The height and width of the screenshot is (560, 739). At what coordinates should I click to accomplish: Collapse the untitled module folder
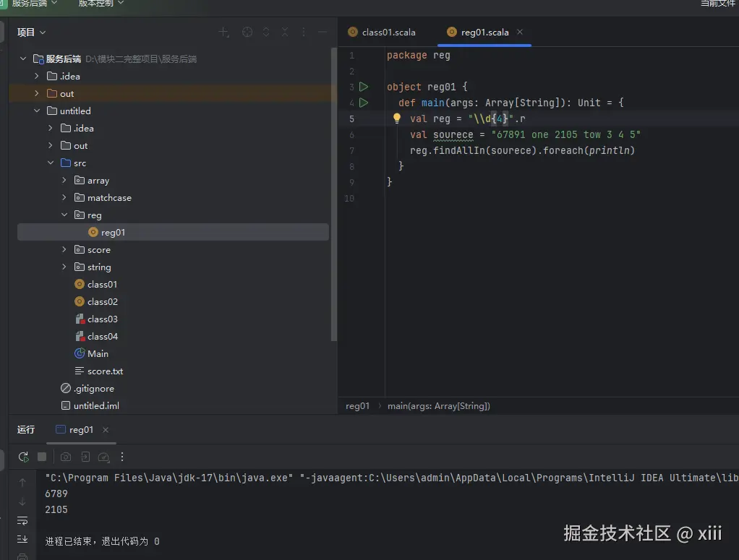point(37,111)
